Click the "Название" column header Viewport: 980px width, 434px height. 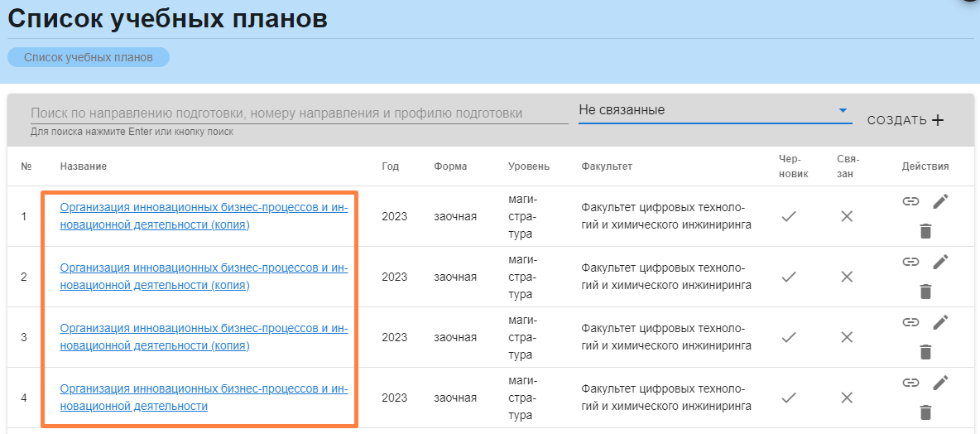pyautogui.click(x=84, y=166)
